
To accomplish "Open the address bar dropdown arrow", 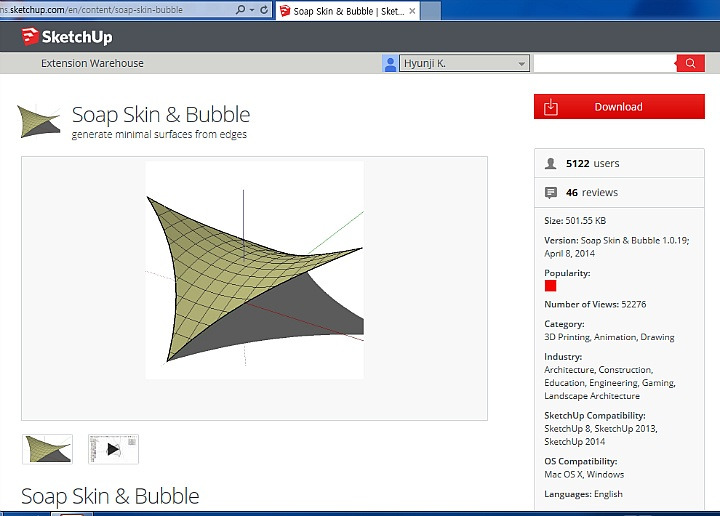I will click(x=252, y=10).
